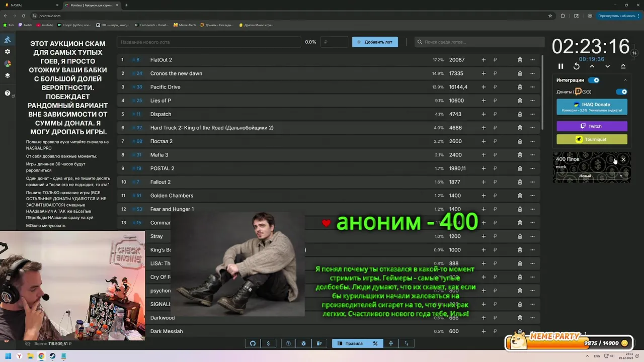Collapse the Интеграции panel

pos(625,80)
